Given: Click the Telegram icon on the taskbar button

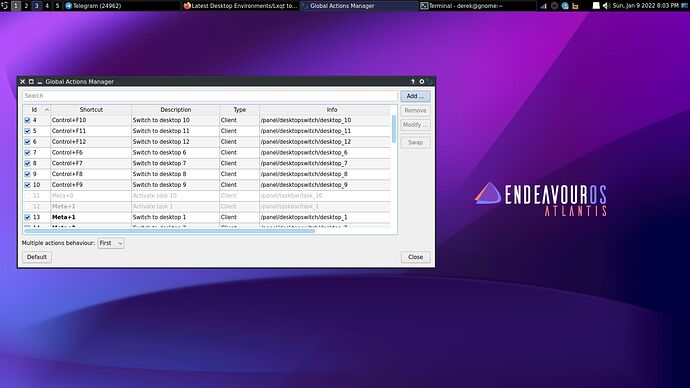Looking at the screenshot, I should pyautogui.click(x=68, y=6).
